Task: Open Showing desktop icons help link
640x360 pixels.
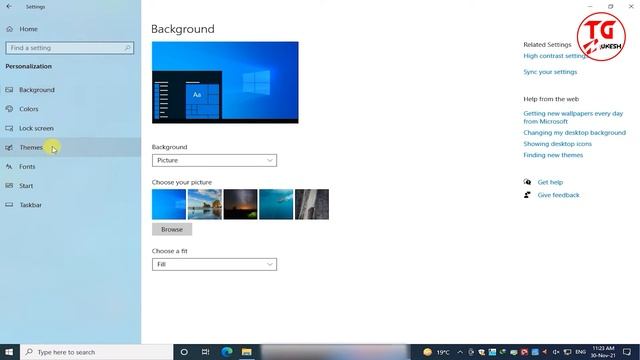Action: pyautogui.click(x=558, y=144)
